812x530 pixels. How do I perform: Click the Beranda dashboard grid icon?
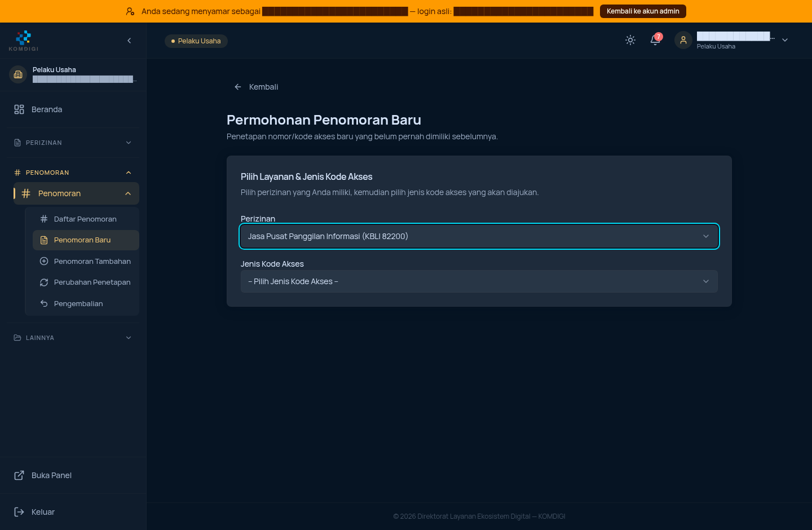[x=19, y=109]
